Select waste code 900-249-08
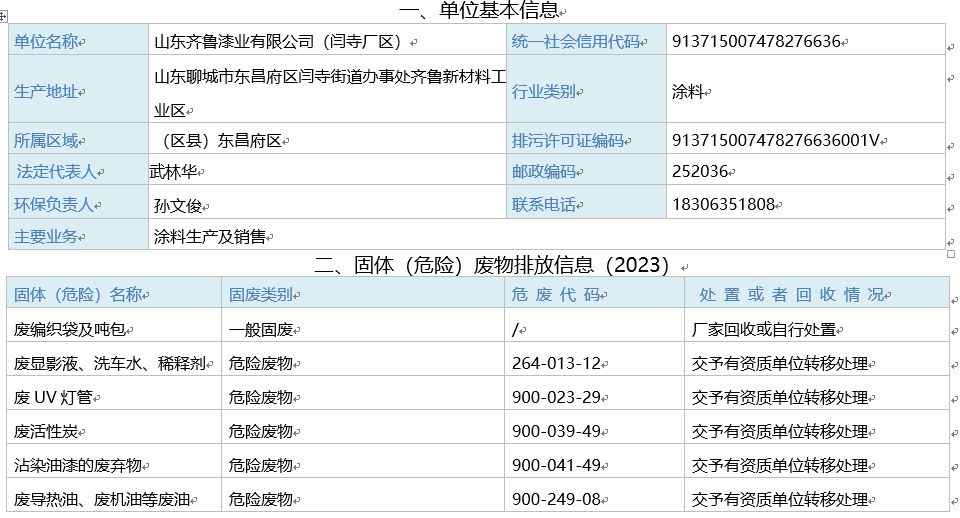Image resolution: width=960 pixels, height=518 pixels. pyautogui.click(x=556, y=499)
